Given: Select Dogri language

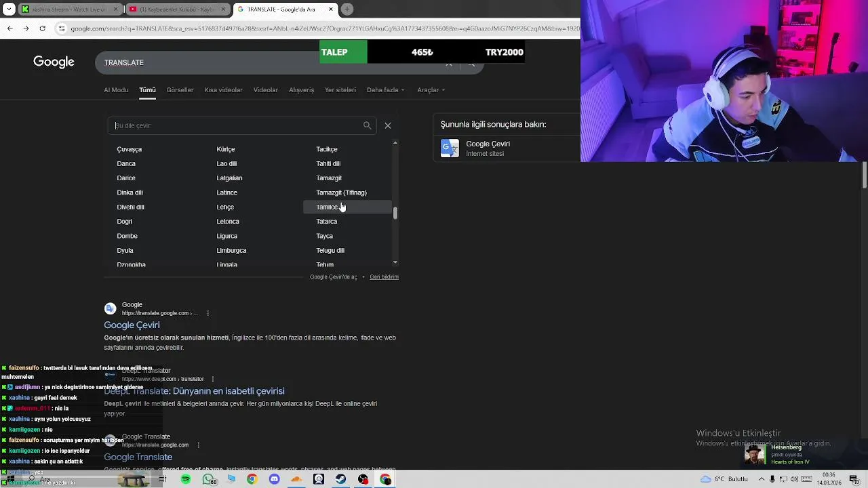Looking at the screenshot, I should (124, 222).
